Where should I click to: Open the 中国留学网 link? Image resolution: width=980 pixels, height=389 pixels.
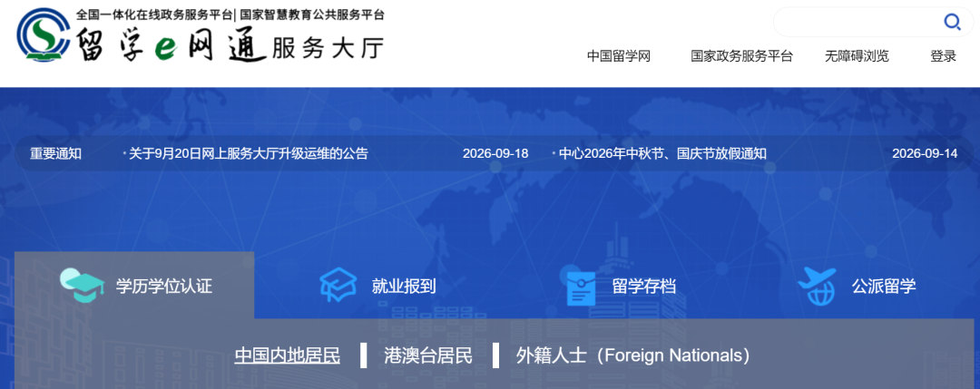click(619, 56)
